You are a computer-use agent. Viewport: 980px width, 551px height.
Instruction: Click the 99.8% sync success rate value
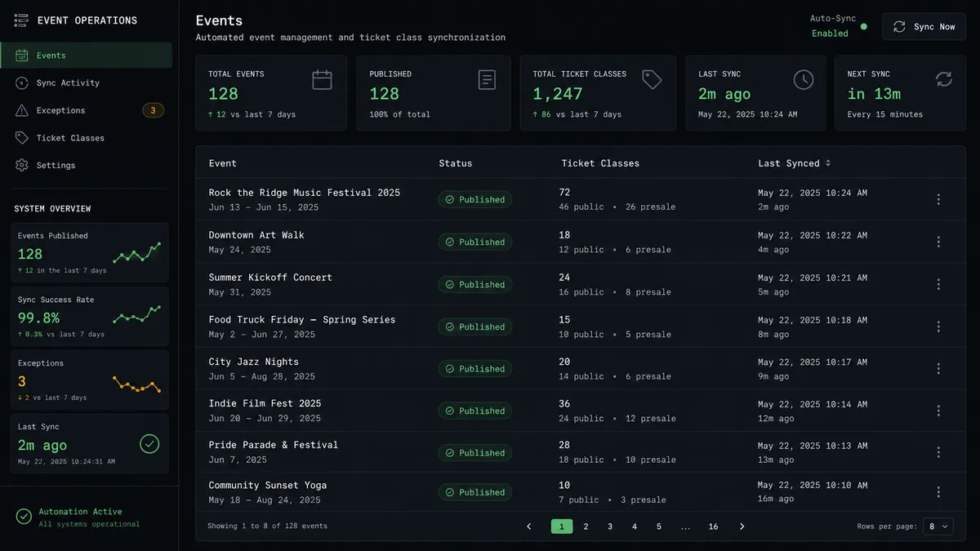coord(38,318)
